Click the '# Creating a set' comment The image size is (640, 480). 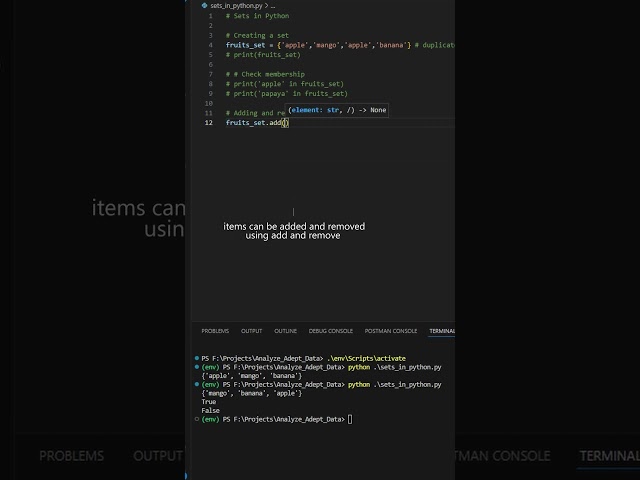pos(257,36)
